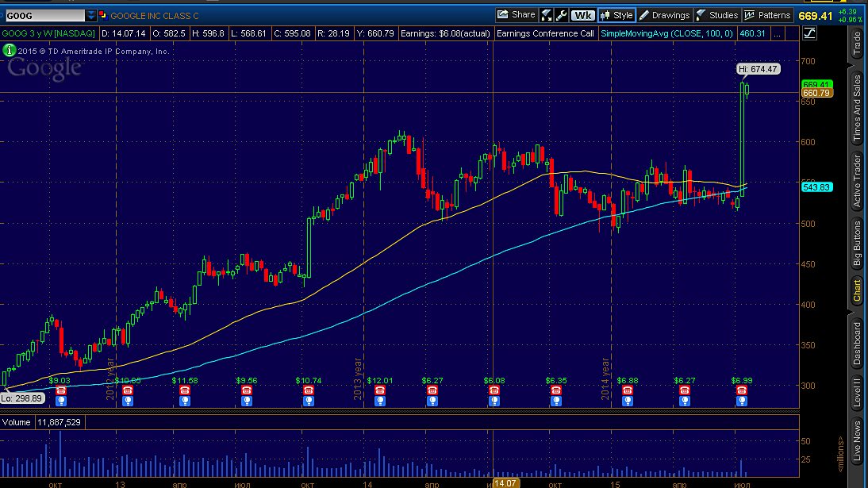Viewport: 868px width, 488px height.
Task: Select the Chart sidebar tab
Action: point(857,291)
